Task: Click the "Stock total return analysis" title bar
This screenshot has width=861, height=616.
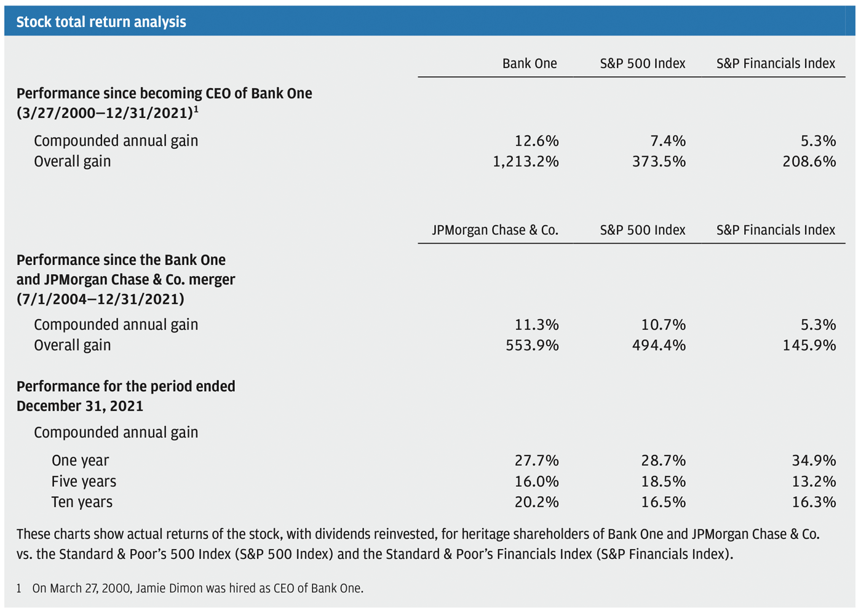Action: click(101, 22)
